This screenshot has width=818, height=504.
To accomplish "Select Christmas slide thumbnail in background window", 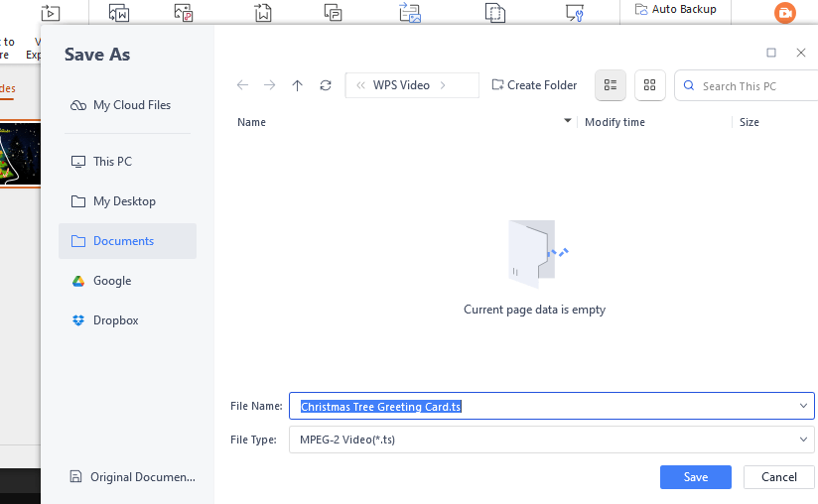I will click(20, 154).
